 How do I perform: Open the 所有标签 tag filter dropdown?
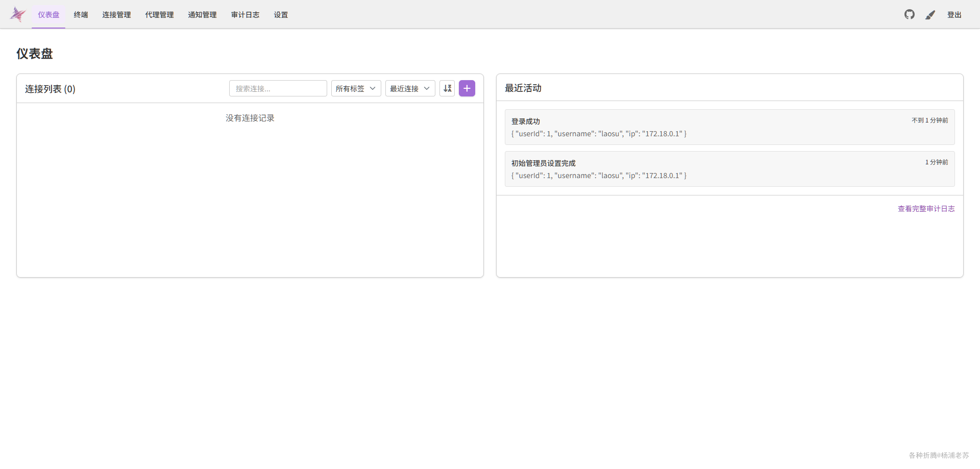[356, 88]
